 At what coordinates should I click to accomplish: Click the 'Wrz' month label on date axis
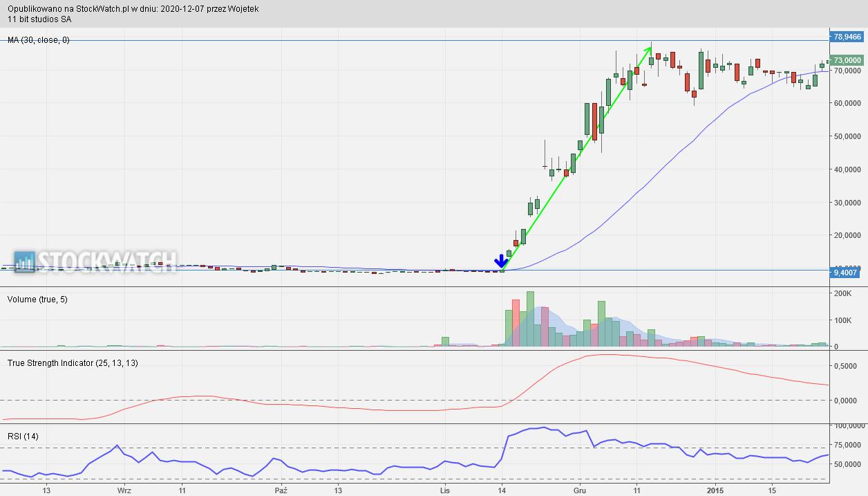[124, 490]
